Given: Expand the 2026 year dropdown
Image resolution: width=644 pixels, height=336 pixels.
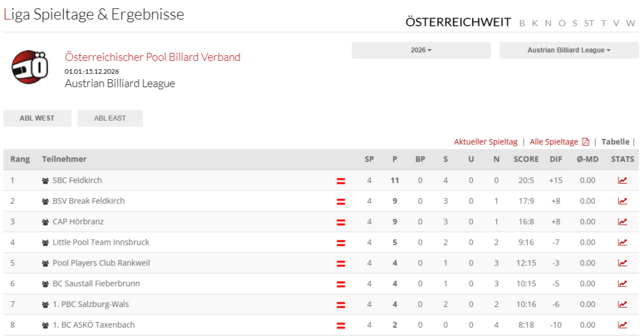Looking at the screenshot, I should [x=421, y=50].
